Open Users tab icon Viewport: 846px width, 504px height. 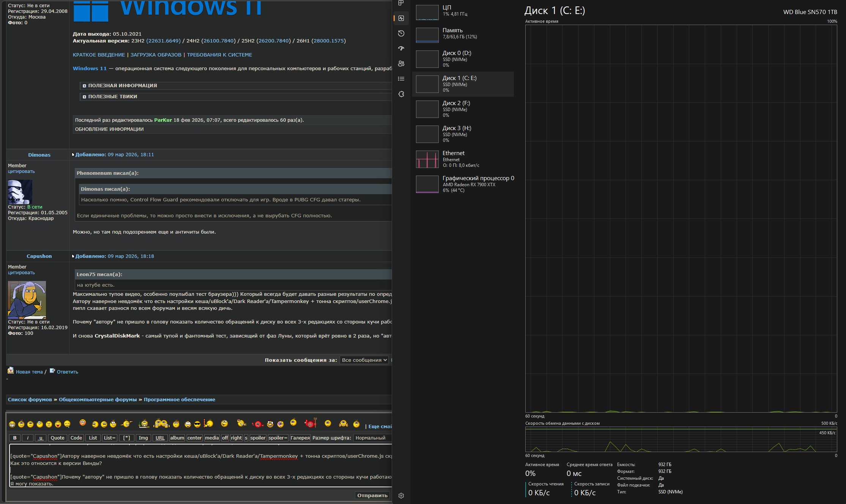click(x=401, y=64)
